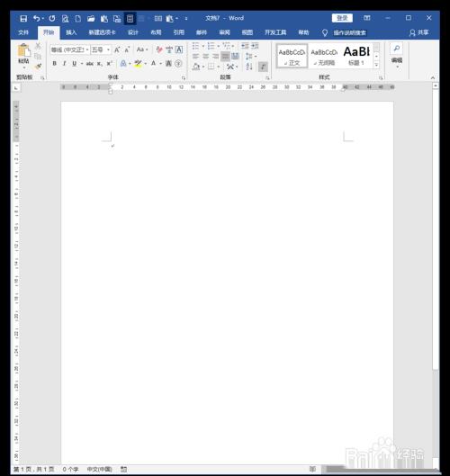Redo with the circular arrow icon
The width and height of the screenshot is (450, 476).
coord(52,19)
